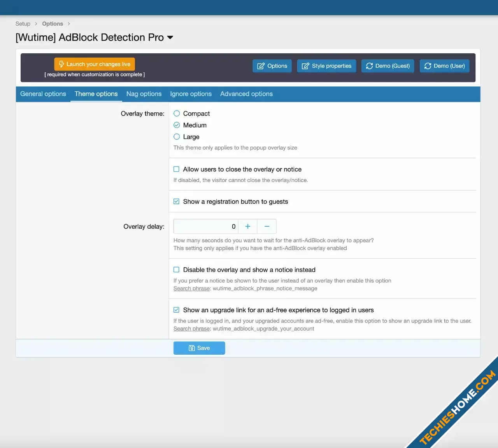Screen dimensions: 498x448
Task: Uncheck Show an upgrade link option
Action: (x=176, y=310)
